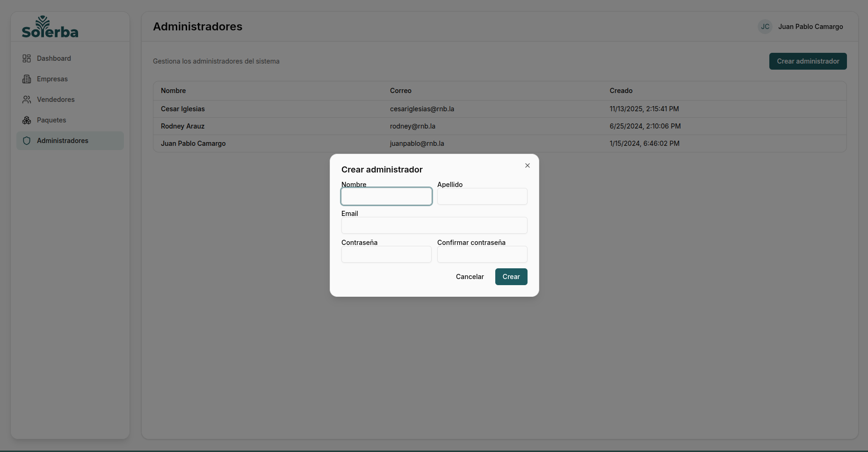The image size is (868, 452).
Task: Click the Solerba logo
Action: click(50, 27)
